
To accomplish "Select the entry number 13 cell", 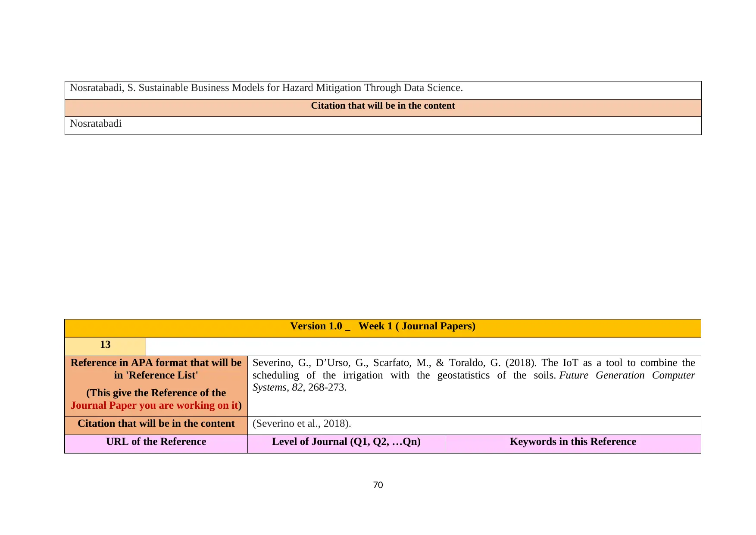I will tap(105, 347).
